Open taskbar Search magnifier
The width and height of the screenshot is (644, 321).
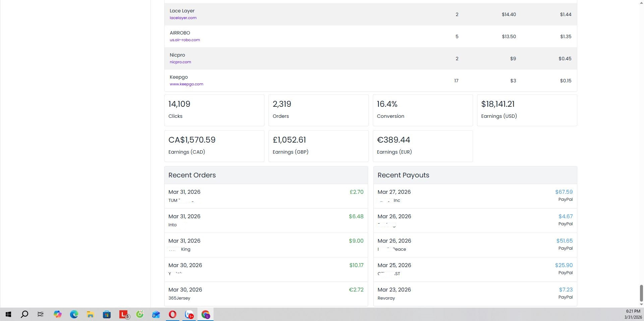24,314
